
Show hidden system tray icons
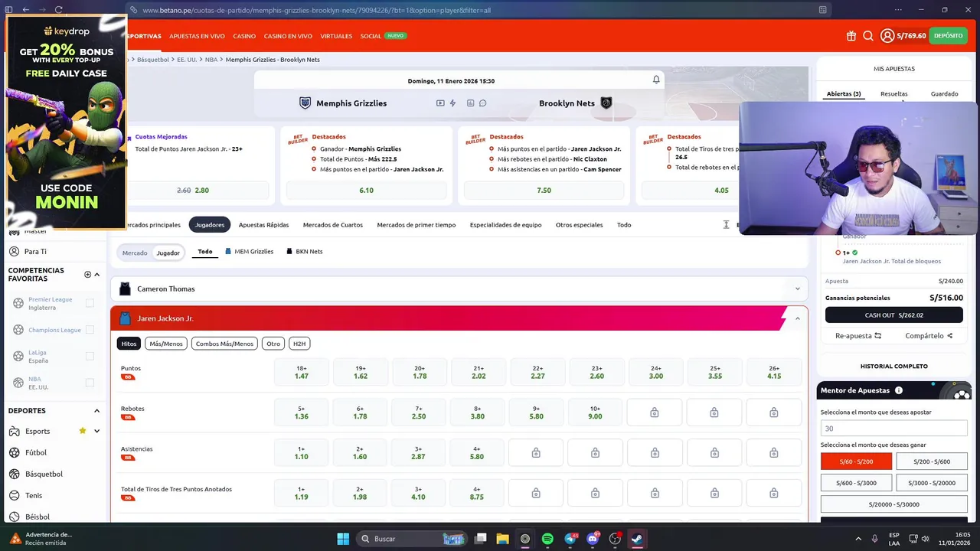[858, 539]
